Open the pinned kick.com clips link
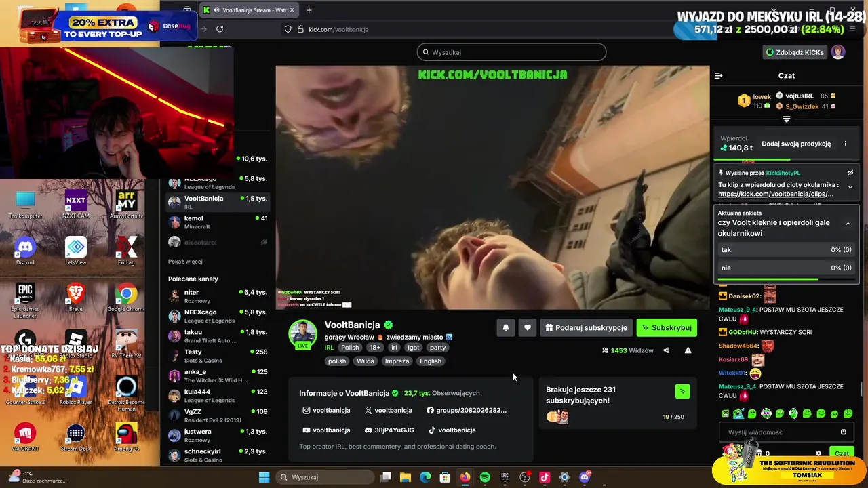This screenshot has height=488, width=868. [776, 194]
